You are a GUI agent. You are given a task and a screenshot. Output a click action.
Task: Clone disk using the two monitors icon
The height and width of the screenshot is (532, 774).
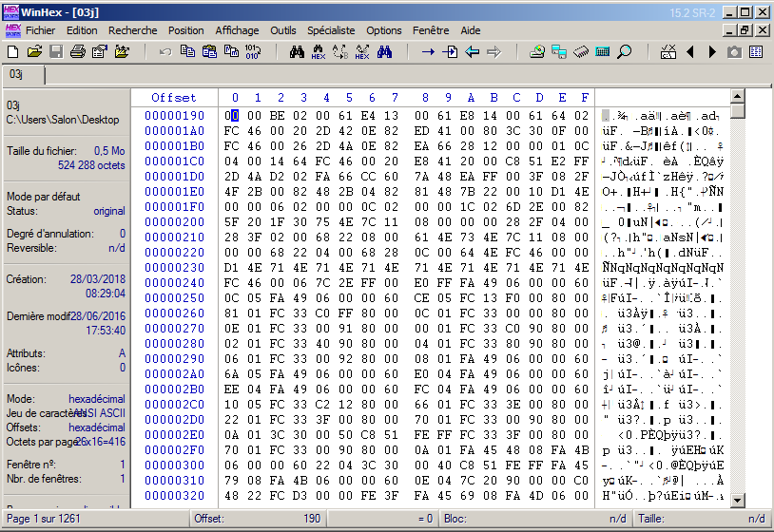pyautogui.click(x=559, y=51)
